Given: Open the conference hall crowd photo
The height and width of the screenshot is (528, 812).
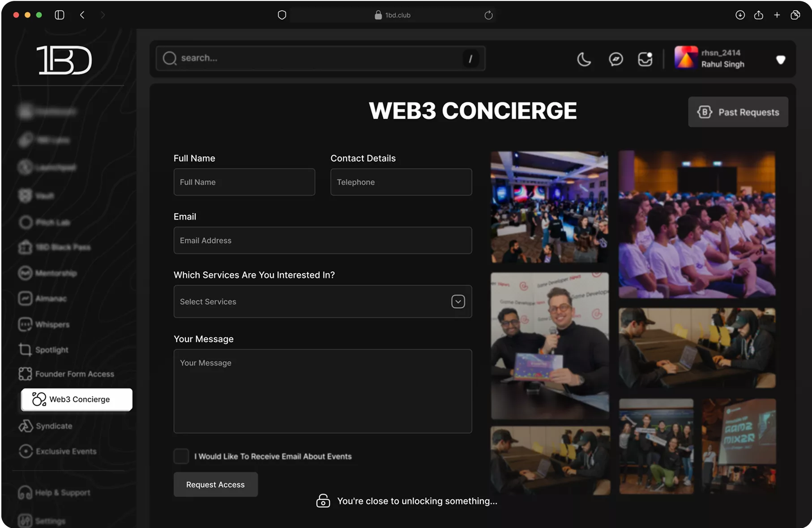Looking at the screenshot, I should [549, 207].
